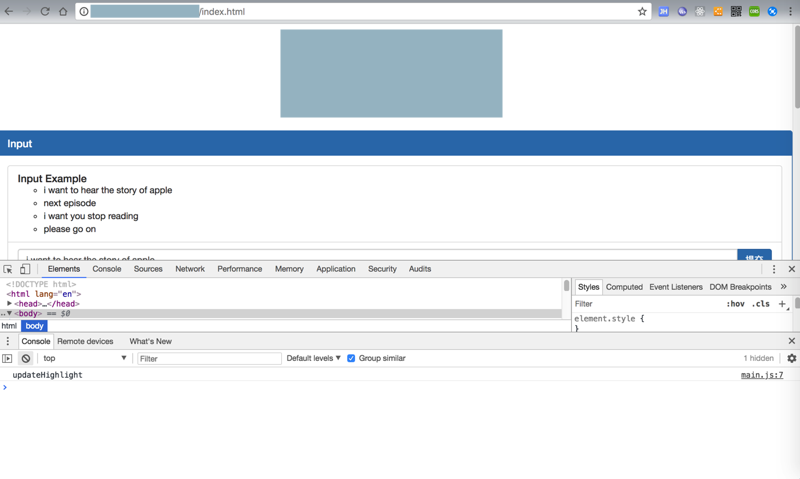Viewport: 800px width, 479px height.
Task: Open the blue JH extension icon
Action: coord(663,11)
